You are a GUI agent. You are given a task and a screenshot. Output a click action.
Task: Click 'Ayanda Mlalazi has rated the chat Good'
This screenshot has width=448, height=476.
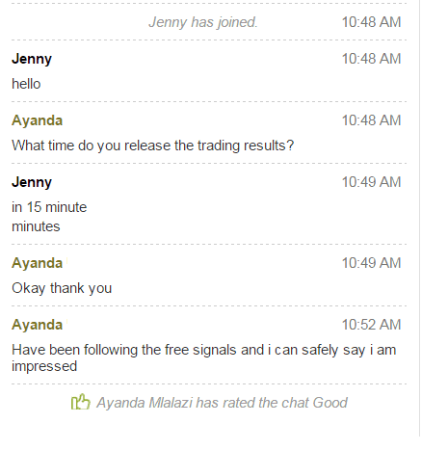pos(222,403)
